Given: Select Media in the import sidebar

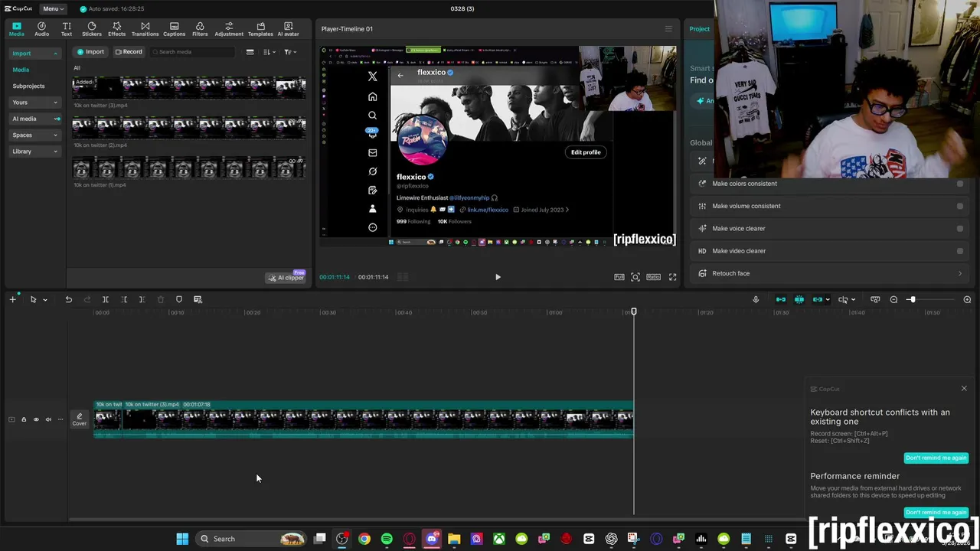Looking at the screenshot, I should [21, 70].
